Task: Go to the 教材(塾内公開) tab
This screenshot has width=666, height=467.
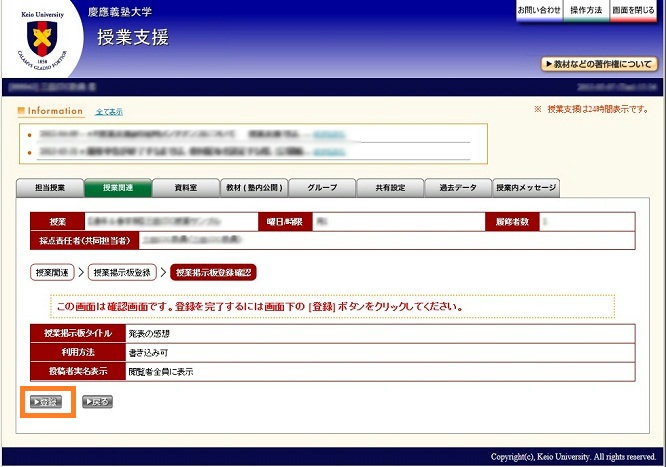Action: (254, 188)
